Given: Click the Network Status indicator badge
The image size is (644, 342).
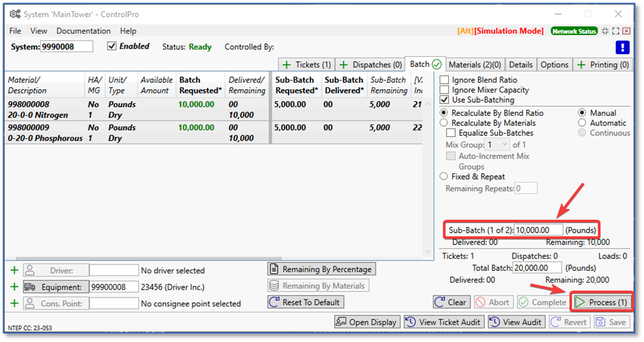Looking at the screenshot, I should point(574,31).
